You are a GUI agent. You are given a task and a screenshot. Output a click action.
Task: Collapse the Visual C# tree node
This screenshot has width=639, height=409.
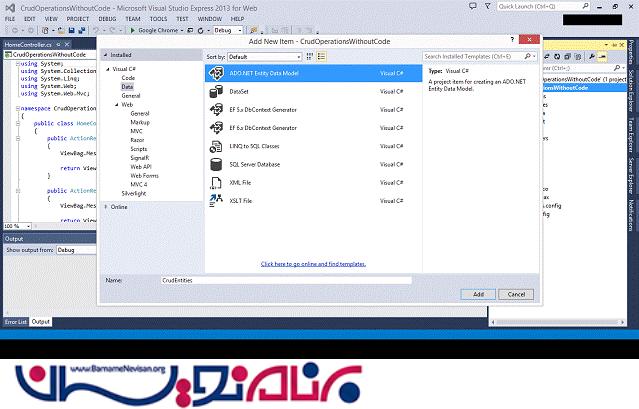click(107, 69)
